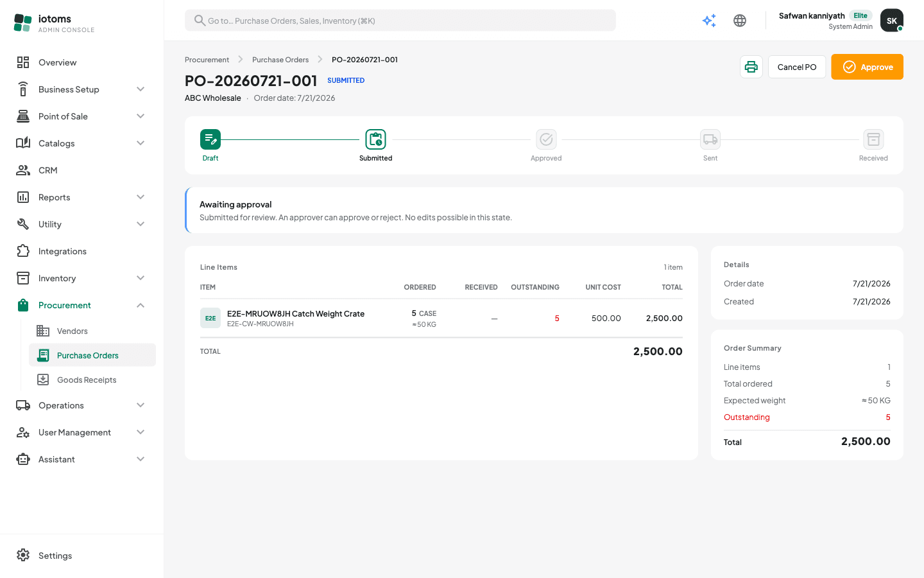Open the Overview dashboard icon
The width and height of the screenshot is (924, 578).
[23, 62]
